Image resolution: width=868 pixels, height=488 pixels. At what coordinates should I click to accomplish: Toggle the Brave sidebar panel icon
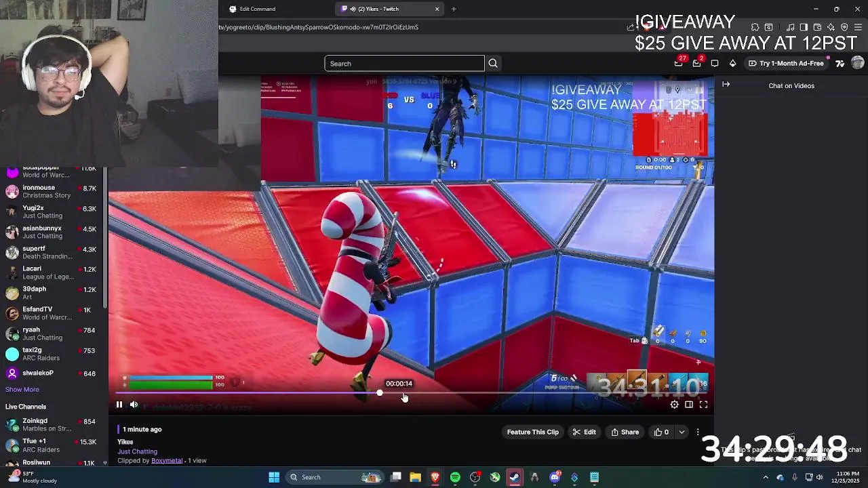[x=804, y=27]
